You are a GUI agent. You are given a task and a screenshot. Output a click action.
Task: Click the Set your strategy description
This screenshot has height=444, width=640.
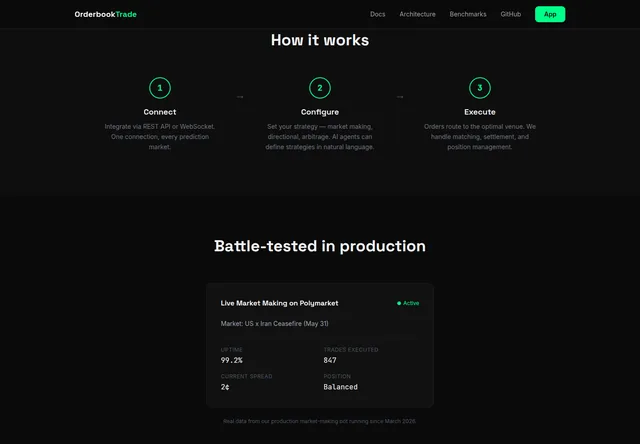[x=320, y=137]
